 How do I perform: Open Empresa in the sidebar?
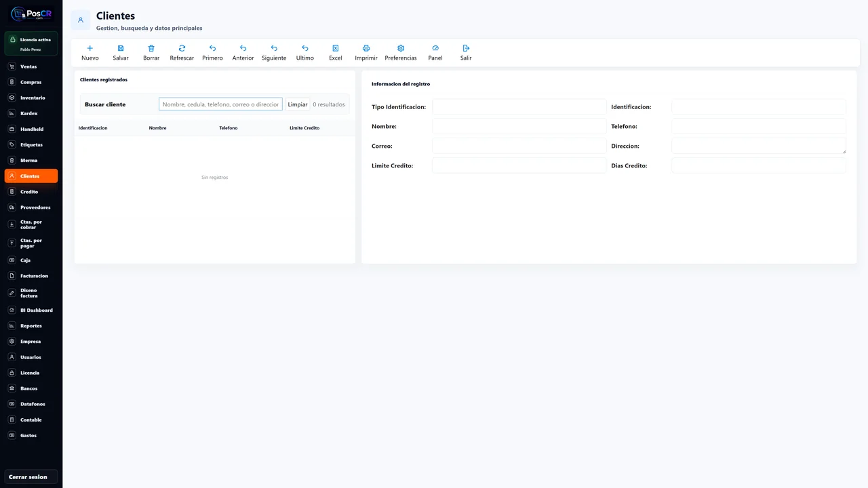(31, 341)
